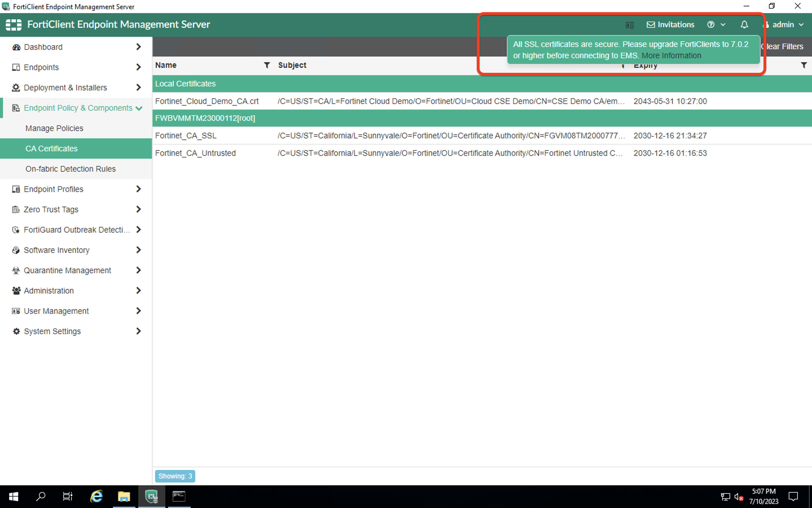Image resolution: width=812 pixels, height=508 pixels.
Task: Open Invitations in the header
Action: [x=670, y=25]
